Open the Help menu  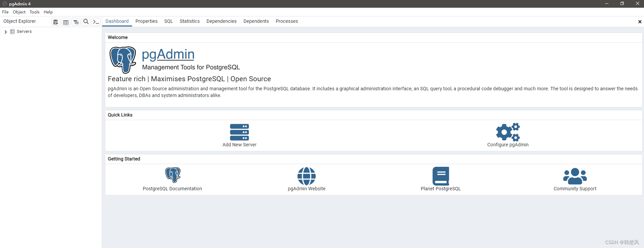click(x=48, y=12)
